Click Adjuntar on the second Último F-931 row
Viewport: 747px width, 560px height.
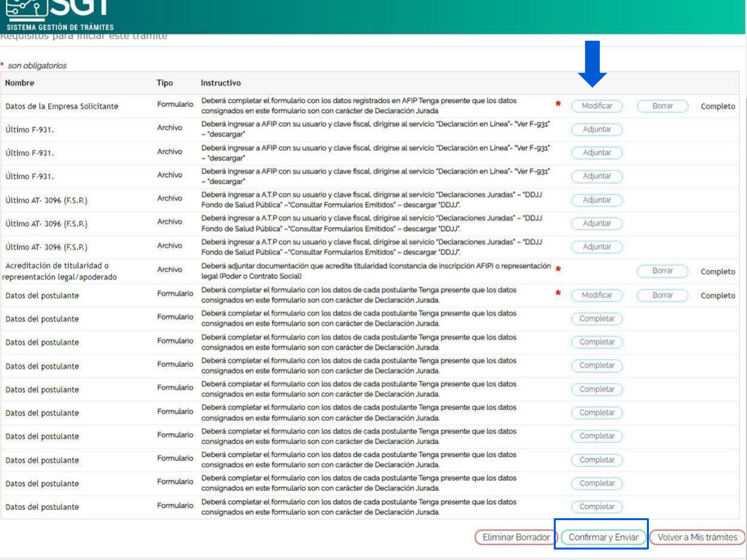[x=597, y=153]
